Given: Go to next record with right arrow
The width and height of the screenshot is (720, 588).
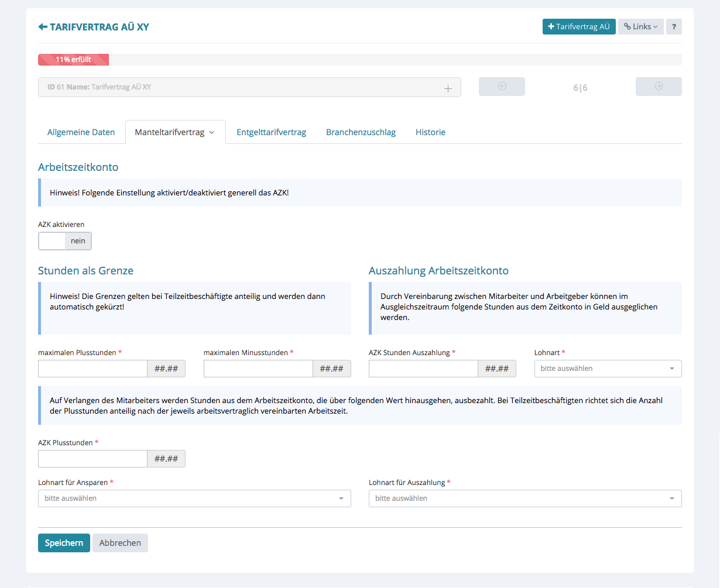Looking at the screenshot, I should click(659, 87).
